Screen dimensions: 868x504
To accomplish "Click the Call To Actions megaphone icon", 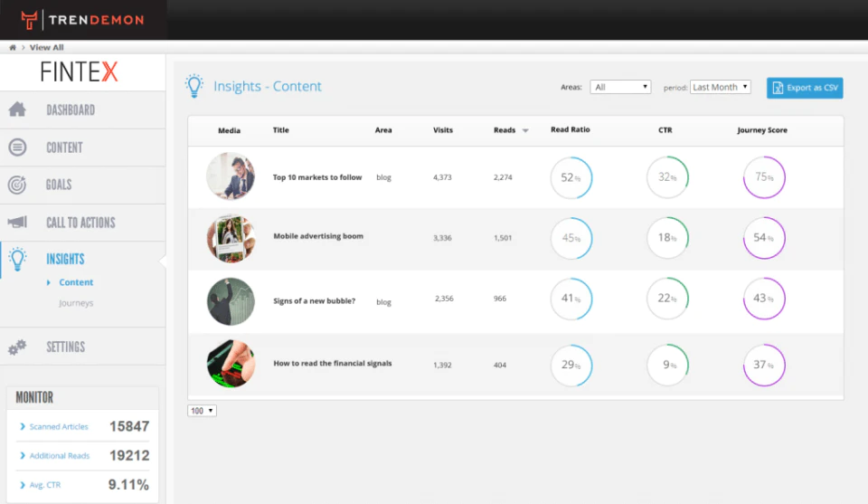I will coord(17,222).
